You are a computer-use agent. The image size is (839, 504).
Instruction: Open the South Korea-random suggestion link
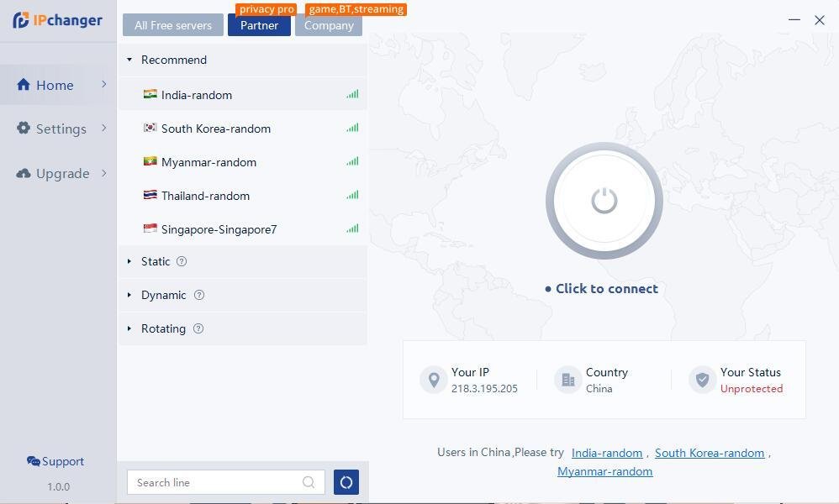[x=710, y=453]
